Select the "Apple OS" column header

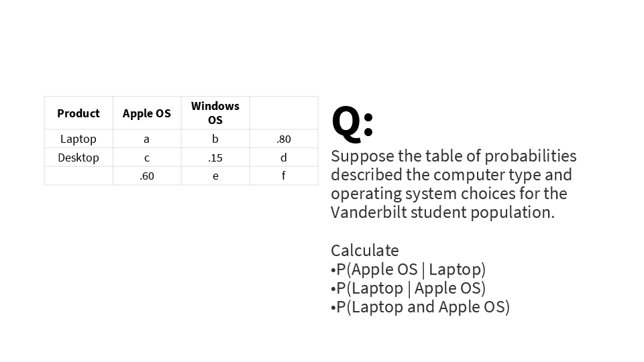click(147, 113)
